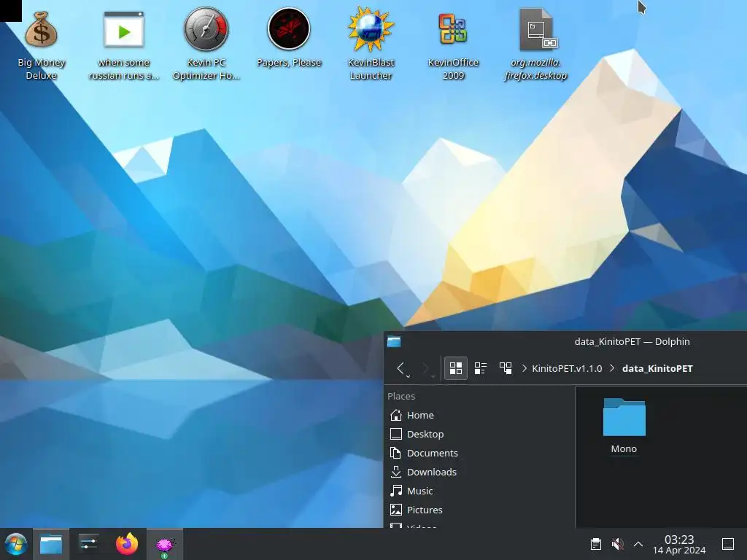Click data_KinitoPET breadcrumb segment
Screen dimensions: 747x560
coord(657,368)
